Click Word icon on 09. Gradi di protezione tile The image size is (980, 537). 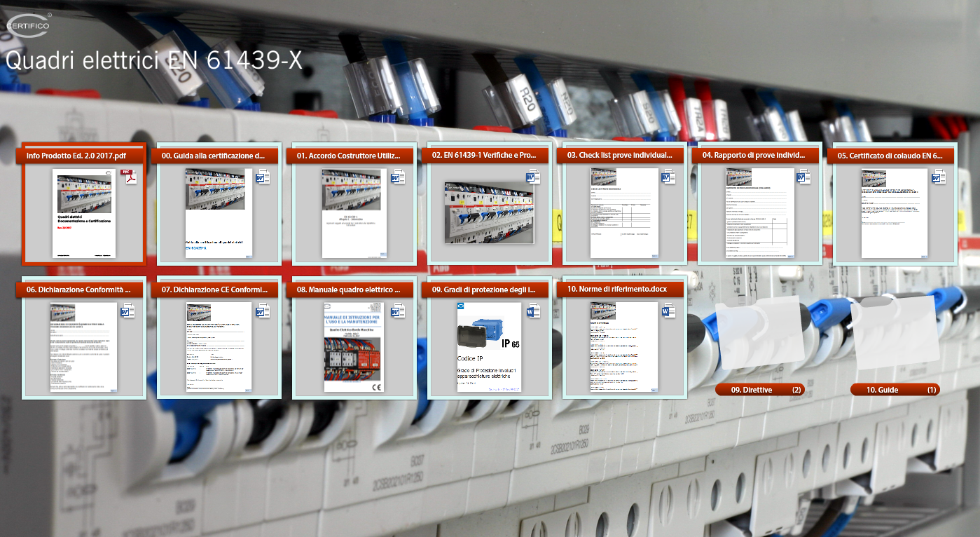(533, 311)
